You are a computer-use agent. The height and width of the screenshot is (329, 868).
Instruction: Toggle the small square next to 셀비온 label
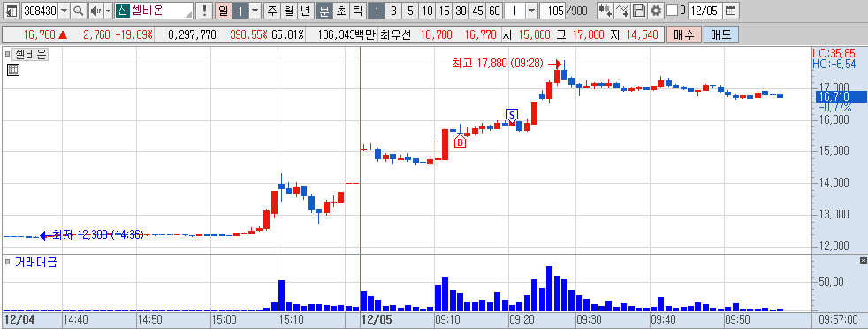7,54
